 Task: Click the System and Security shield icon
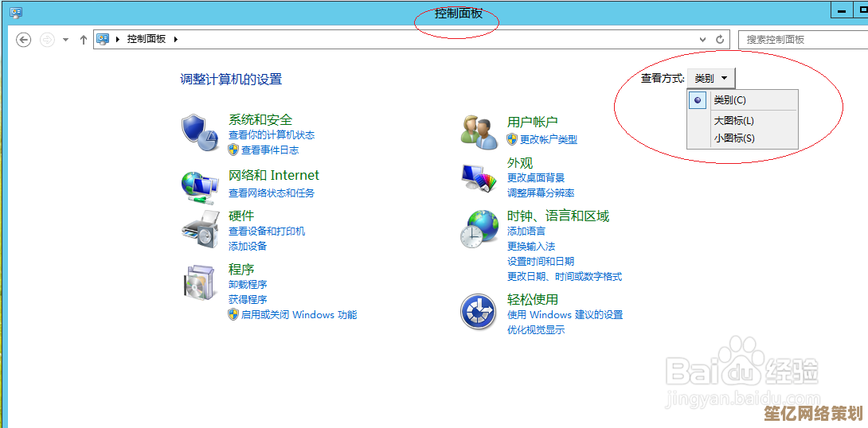tap(198, 132)
